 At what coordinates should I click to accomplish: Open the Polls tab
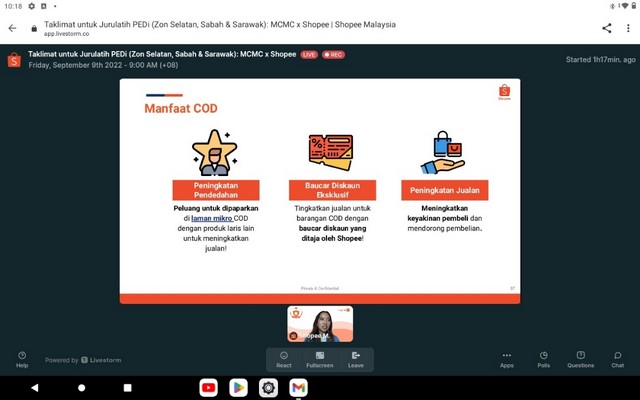[x=543, y=359]
